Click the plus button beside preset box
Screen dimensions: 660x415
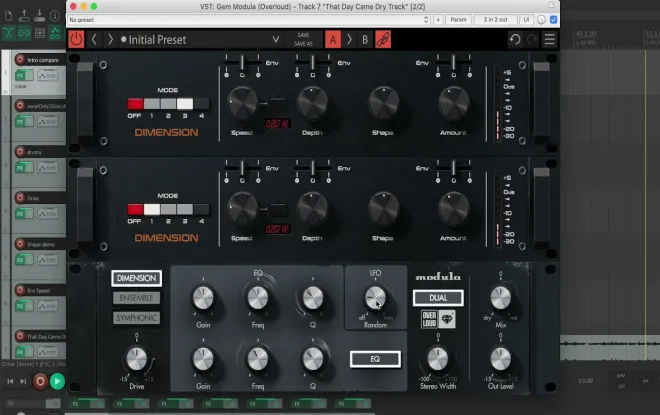point(438,20)
